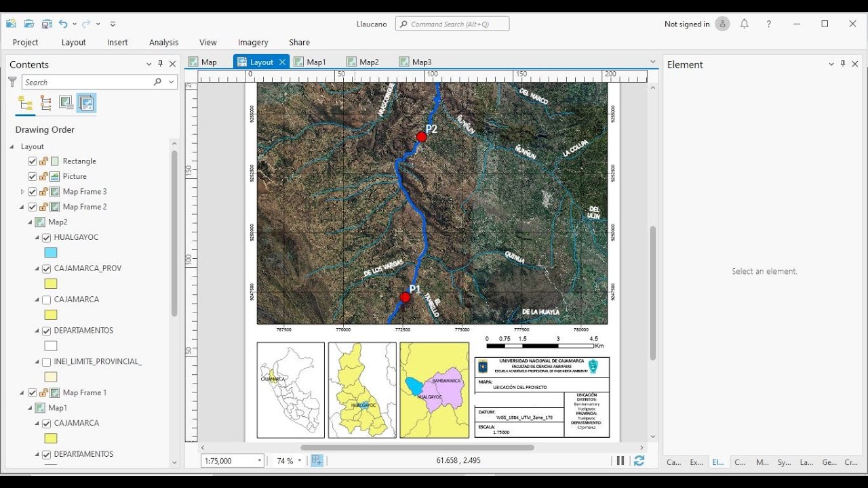Click the Redo arrow icon
This screenshot has height=488, width=868.
(x=86, y=24)
